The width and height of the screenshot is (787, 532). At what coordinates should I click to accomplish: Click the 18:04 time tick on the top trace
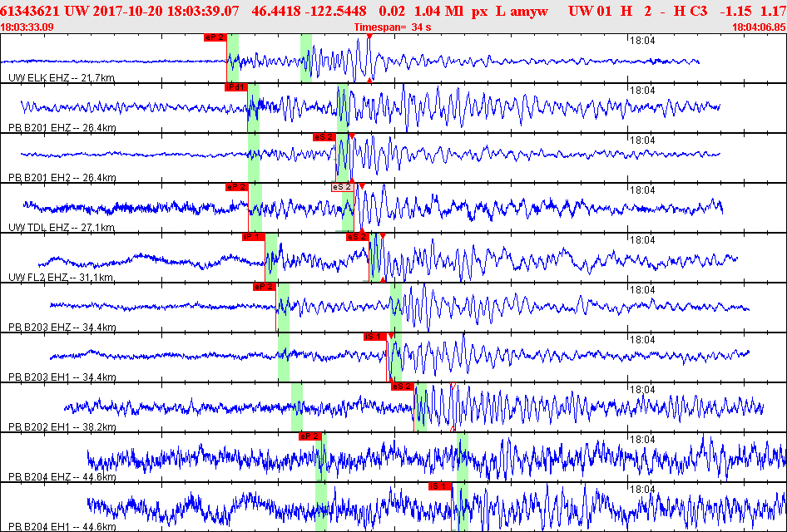tap(641, 40)
